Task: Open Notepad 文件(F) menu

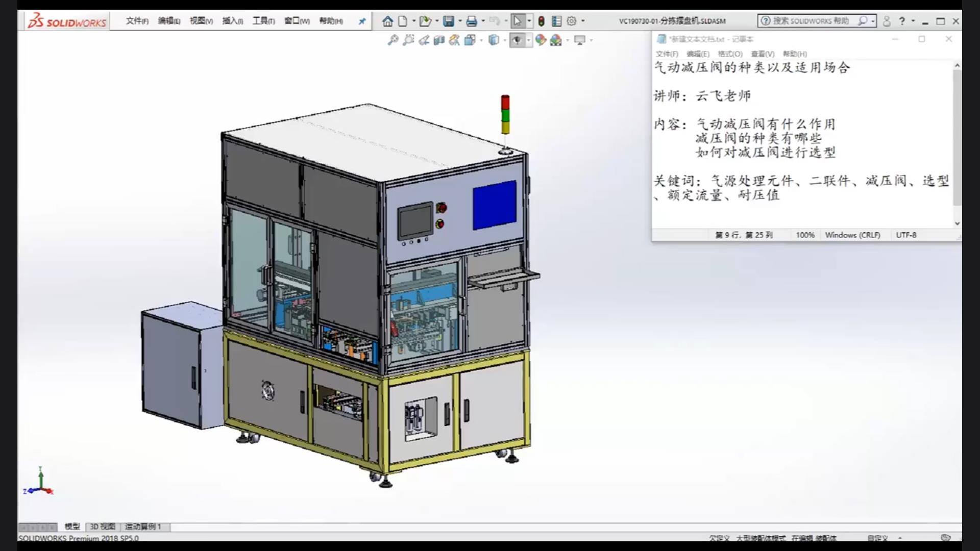Action: coord(667,54)
